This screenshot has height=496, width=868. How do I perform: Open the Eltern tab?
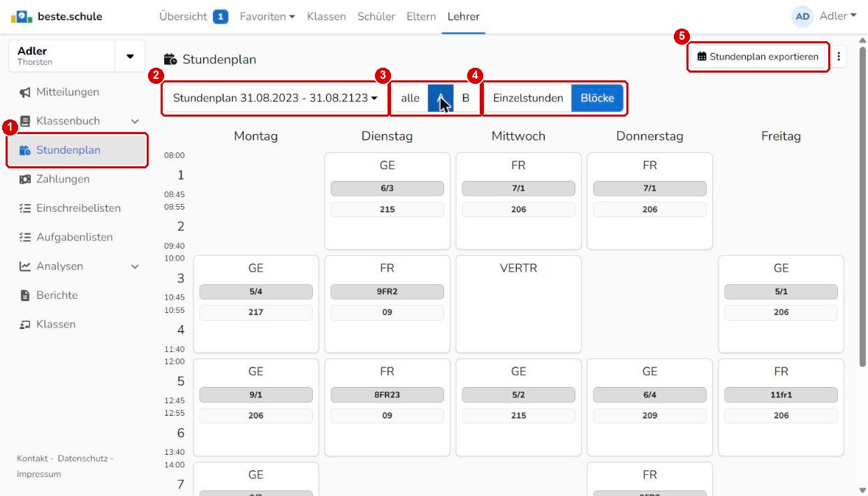421,16
